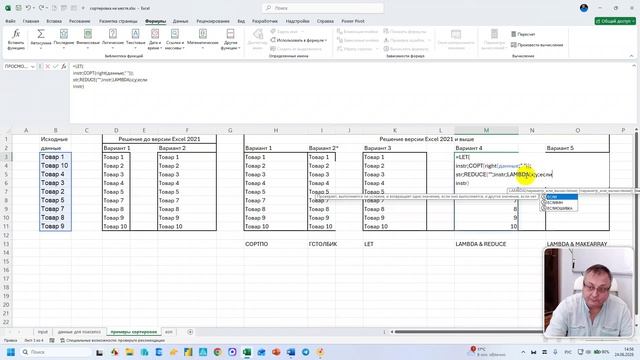
Task: Open the Lookup and Reference functions library
Action: click(x=175, y=40)
